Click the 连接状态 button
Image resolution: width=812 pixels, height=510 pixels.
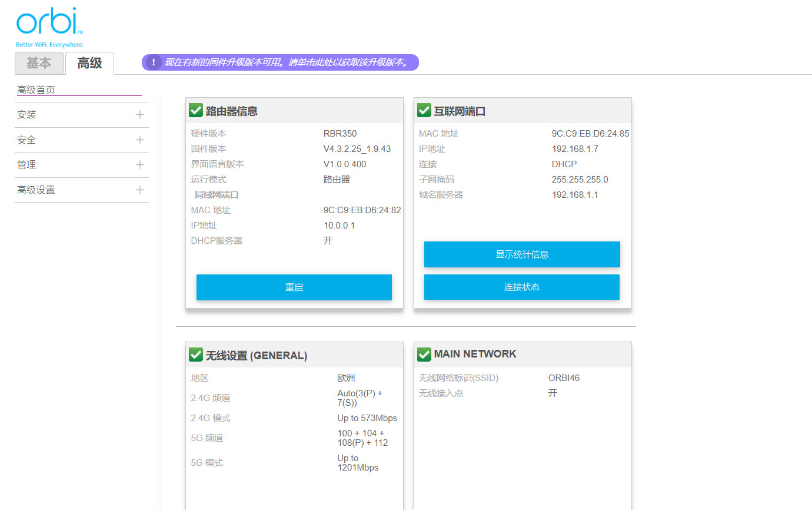(x=521, y=287)
